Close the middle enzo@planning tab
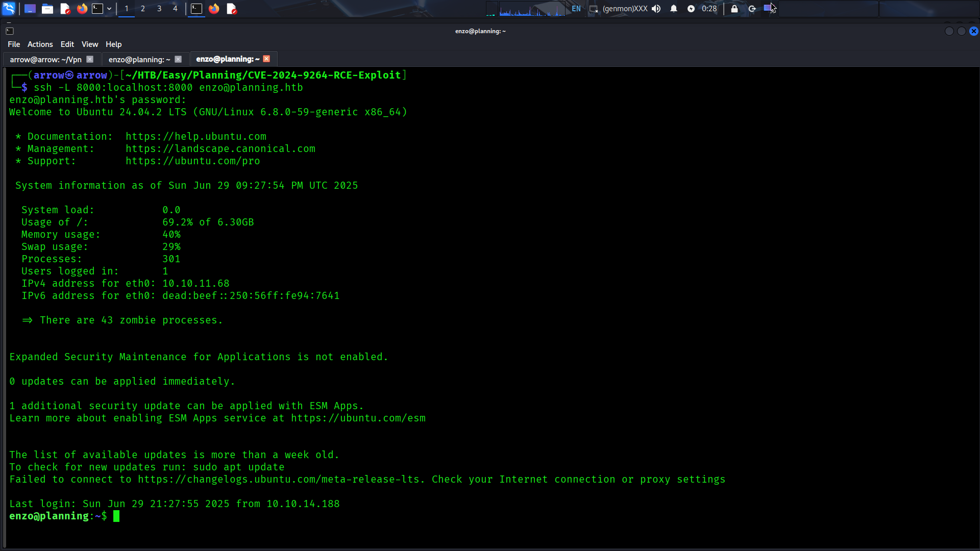Image resolution: width=980 pixels, height=551 pixels. tap(178, 59)
